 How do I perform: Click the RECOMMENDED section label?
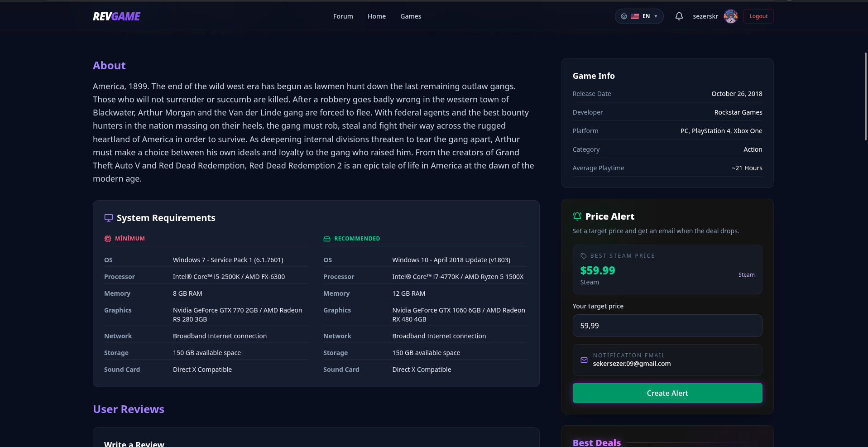[x=357, y=239]
